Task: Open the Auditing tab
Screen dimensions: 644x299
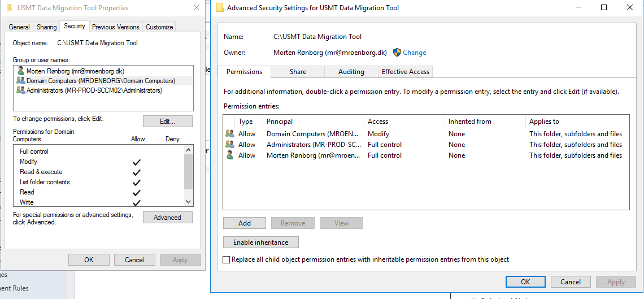Action: pyautogui.click(x=351, y=72)
